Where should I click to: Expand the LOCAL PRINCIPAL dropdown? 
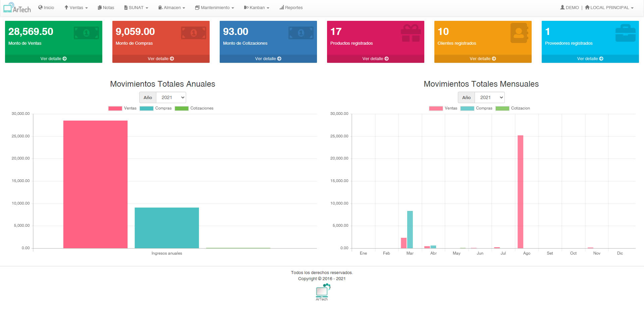(x=609, y=8)
